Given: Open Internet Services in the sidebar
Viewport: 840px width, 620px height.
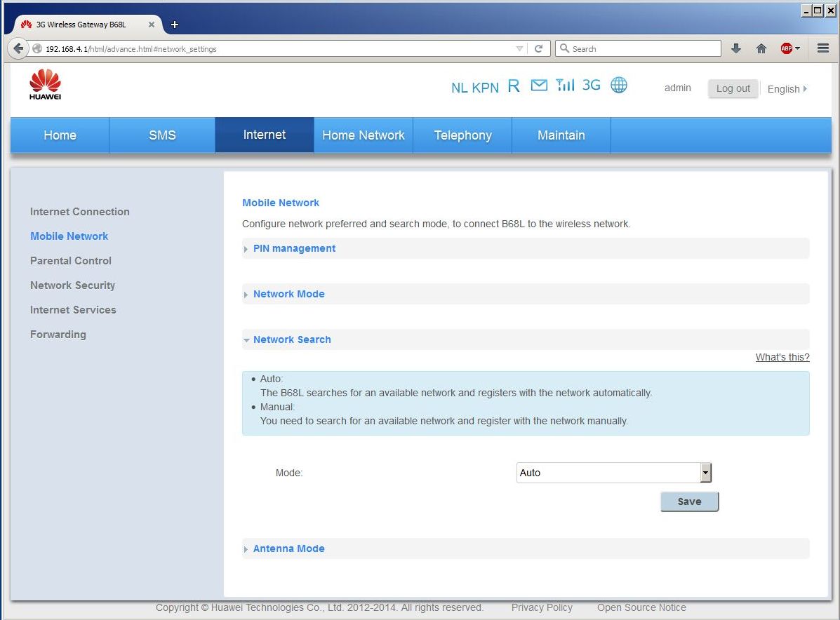Looking at the screenshot, I should (73, 310).
